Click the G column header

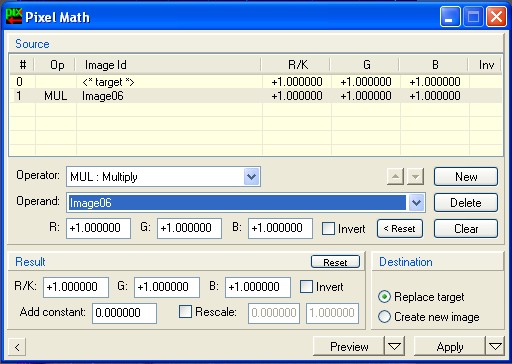366,65
